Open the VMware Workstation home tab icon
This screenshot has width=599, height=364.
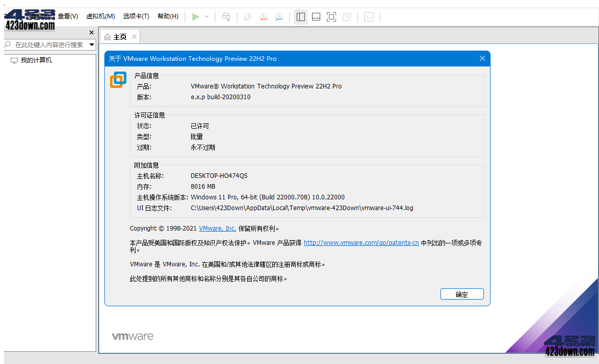click(x=107, y=36)
